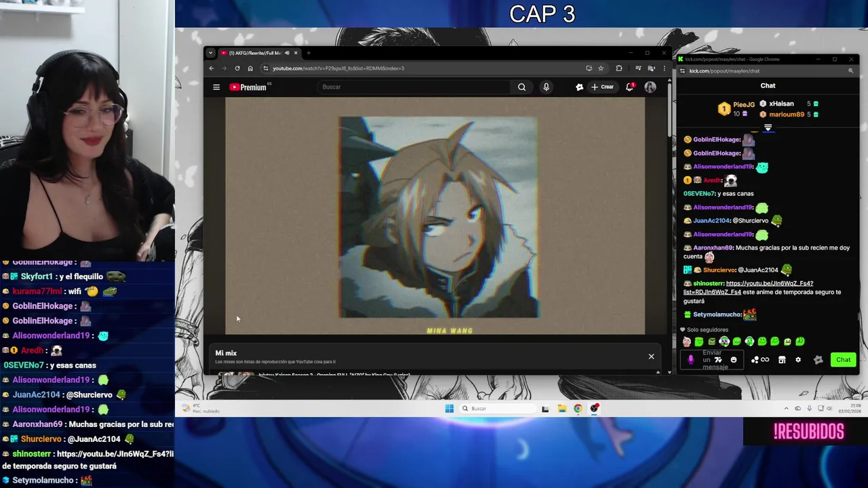Click username 'Aaronxhan69' in Kick chat

point(713,247)
